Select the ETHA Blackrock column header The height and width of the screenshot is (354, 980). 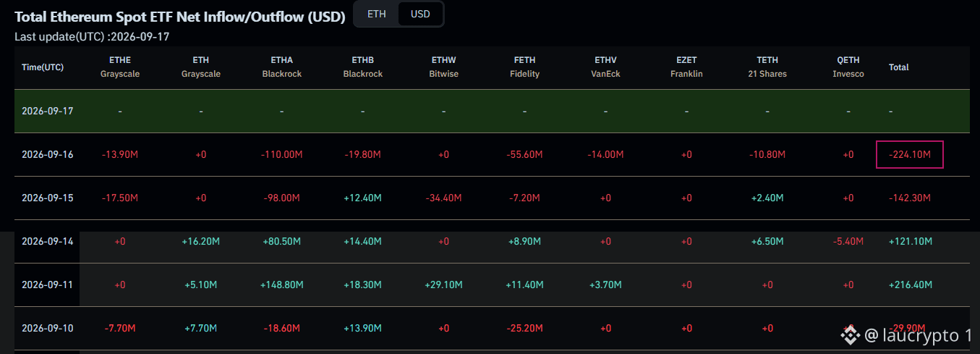click(282, 67)
